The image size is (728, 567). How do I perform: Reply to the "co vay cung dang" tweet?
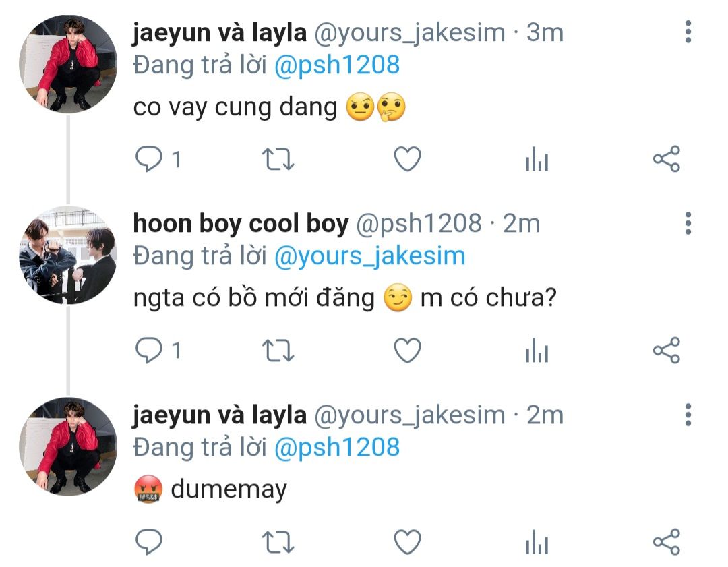pyautogui.click(x=148, y=159)
